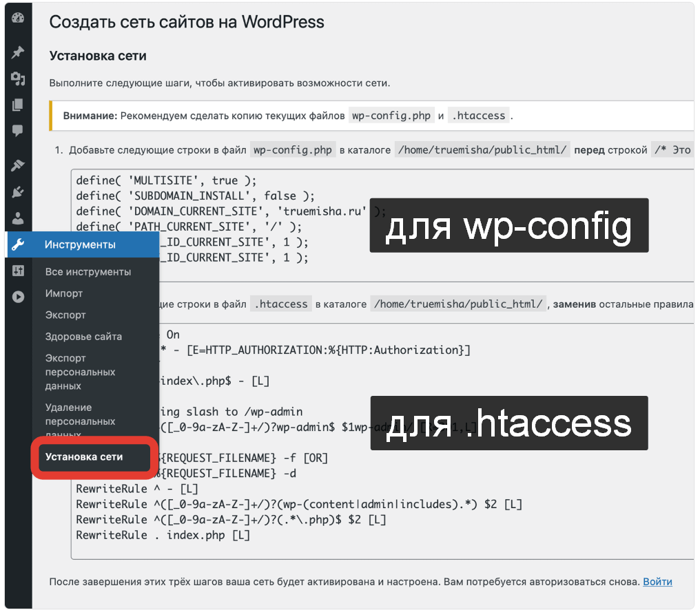Screen dimensions: 700x610
Task: Open Settings sliders icon in sidebar
Action: click(x=18, y=271)
